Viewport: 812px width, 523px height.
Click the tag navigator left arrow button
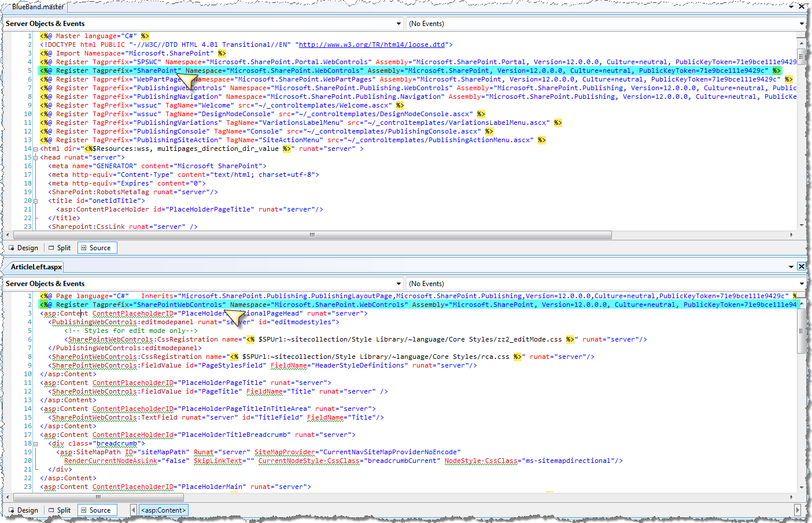(134, 510)
